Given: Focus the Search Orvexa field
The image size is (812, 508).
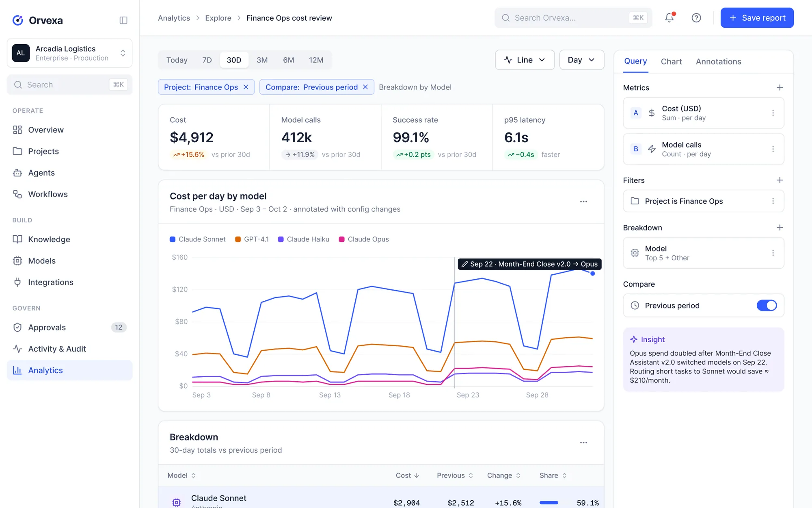Looking at the screenshot, I should point(573,18).
